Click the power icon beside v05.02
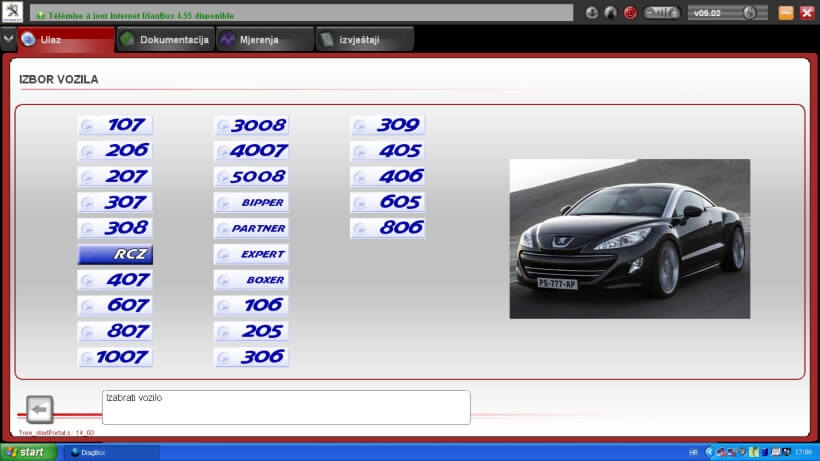This screenshot has width=820, height=461. pyautogui.click(x=749, y=13)
